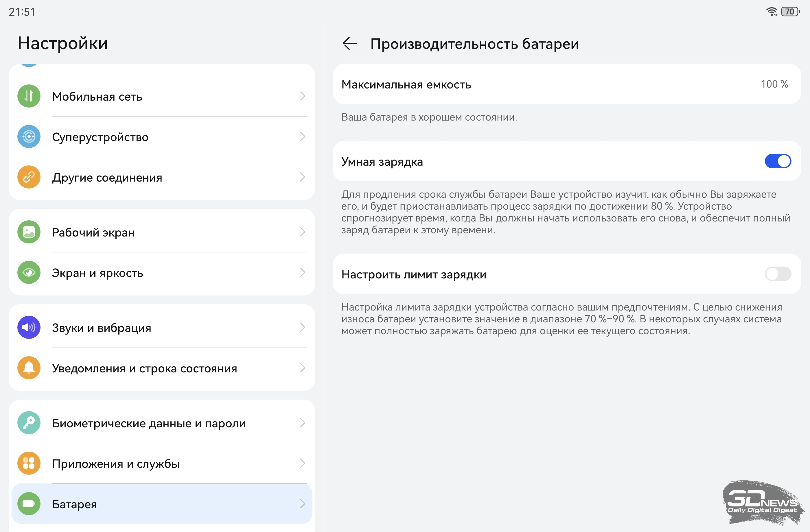Enable the Настроить лимит зарядки toggle
This screenshot has width=810, height=532.
tap(777, 274)
